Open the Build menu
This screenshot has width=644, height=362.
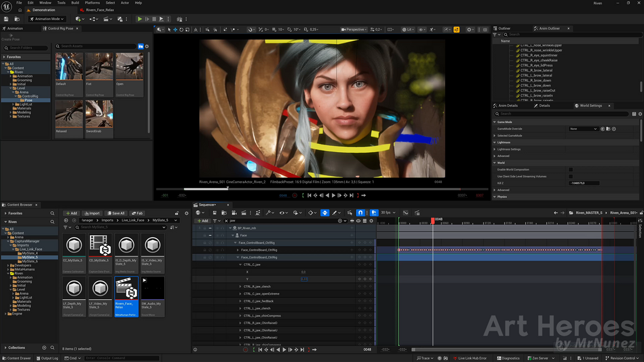click(75, 3)
